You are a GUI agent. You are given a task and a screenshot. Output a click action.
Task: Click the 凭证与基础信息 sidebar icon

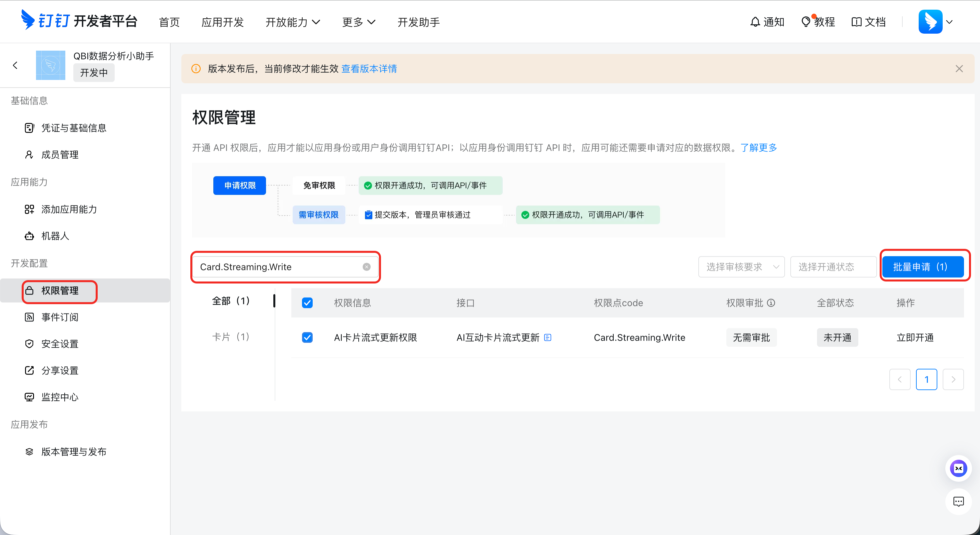click(x=29, y=128)
